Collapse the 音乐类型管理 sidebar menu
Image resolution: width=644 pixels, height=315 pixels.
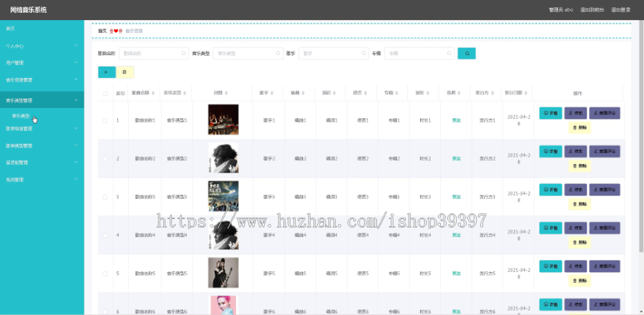(42, 100)
